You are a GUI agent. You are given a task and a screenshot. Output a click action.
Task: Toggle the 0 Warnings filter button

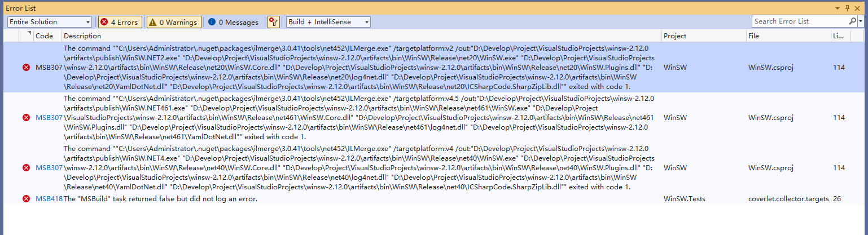[x=173, y=22]
